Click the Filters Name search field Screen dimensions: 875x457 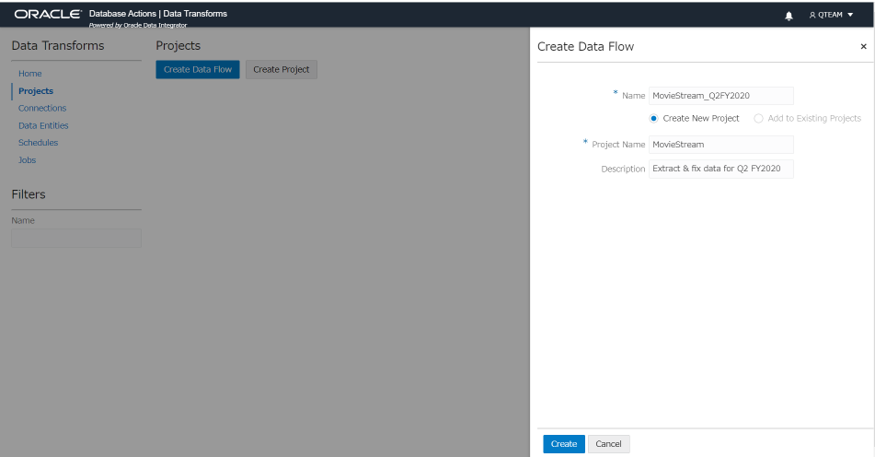[x=76, y=238]
